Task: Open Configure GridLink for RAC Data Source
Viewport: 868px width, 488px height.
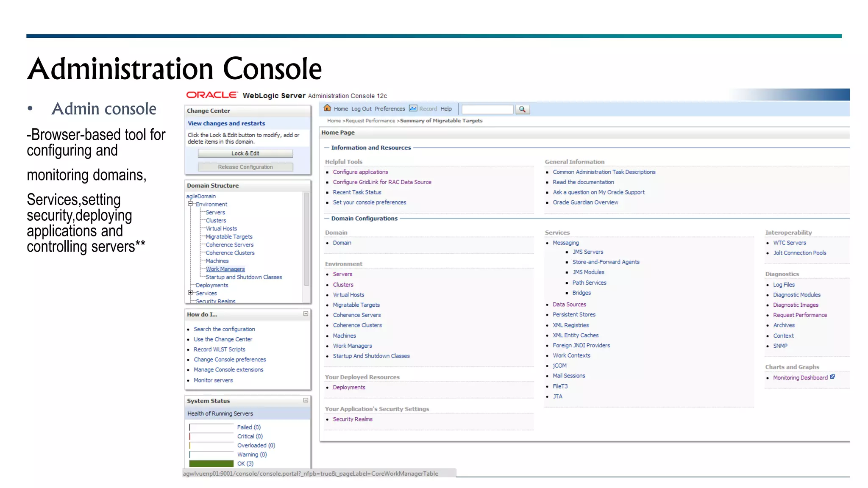Action: (382, 182)
